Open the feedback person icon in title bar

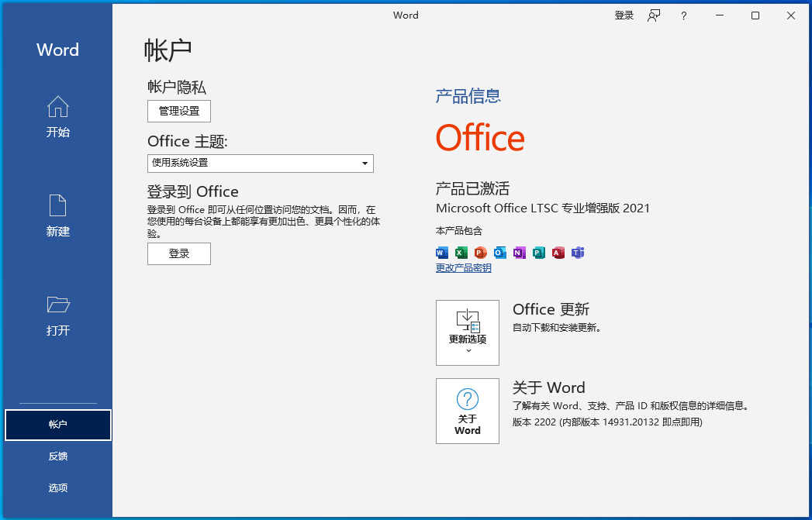pyautogui.click(x=654, y=15)
